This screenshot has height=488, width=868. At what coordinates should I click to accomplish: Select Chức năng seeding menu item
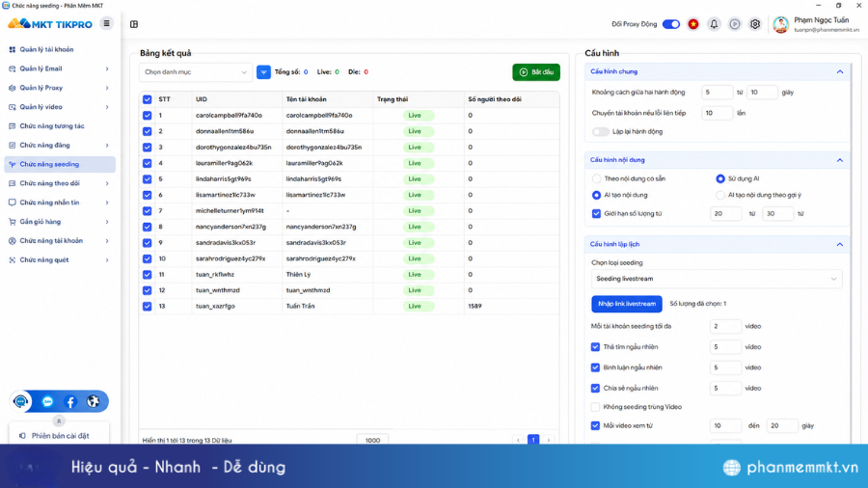coord(60,164)
